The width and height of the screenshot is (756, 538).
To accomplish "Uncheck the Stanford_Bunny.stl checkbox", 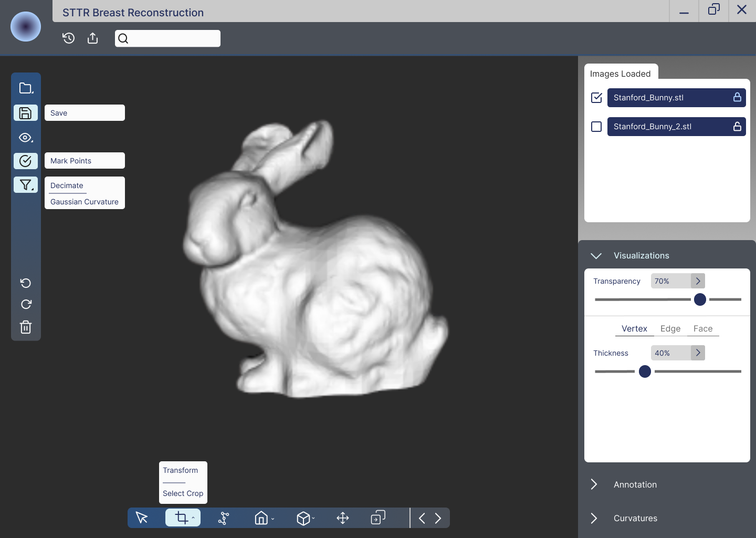I will click(596, 97).
